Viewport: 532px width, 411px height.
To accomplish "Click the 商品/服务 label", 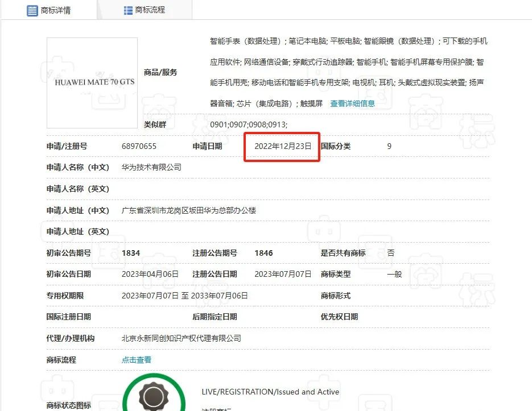I will coord(160,72).
